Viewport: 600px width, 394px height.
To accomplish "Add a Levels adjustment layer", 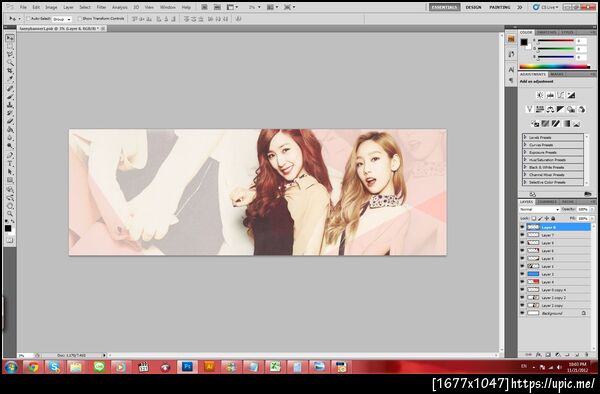I will [550, 95].
